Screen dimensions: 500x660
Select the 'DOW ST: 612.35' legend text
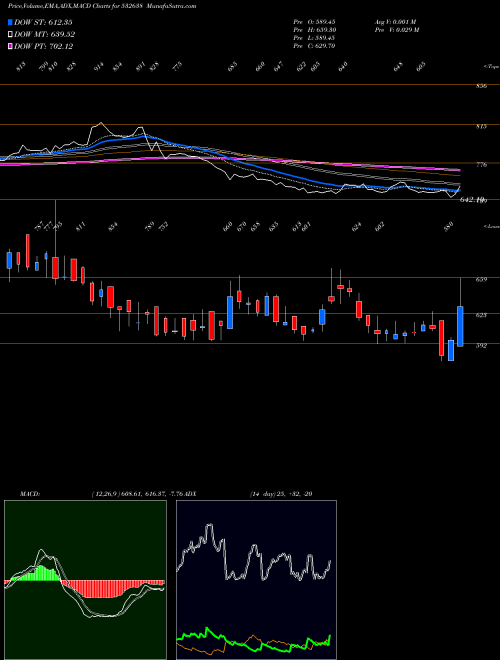pyautogui.click(x=43, y=22)
